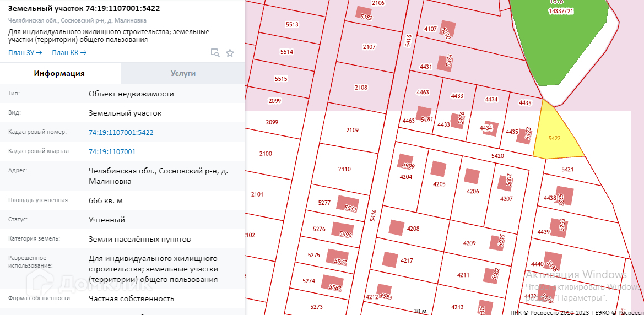The width and height of the screenshot is (644, 315).
Task: Click the Учтенный status value
Action: tap(107, 220)
